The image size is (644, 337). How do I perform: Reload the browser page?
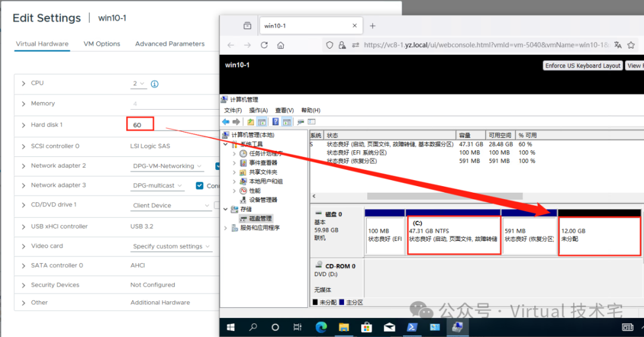click(x=264, y=45)
